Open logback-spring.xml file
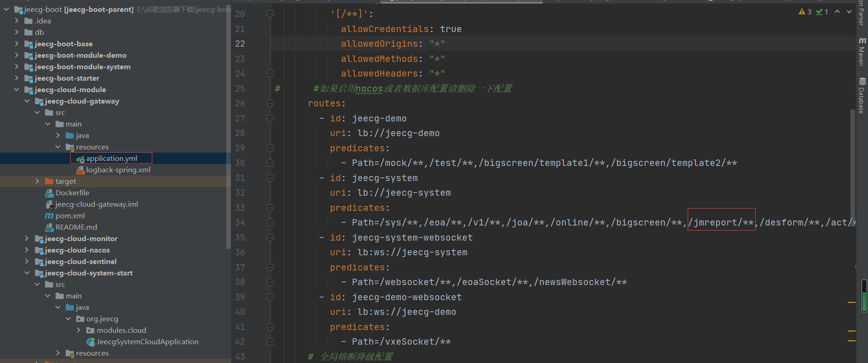The image size is (868, 363). [x=118, y=170]
